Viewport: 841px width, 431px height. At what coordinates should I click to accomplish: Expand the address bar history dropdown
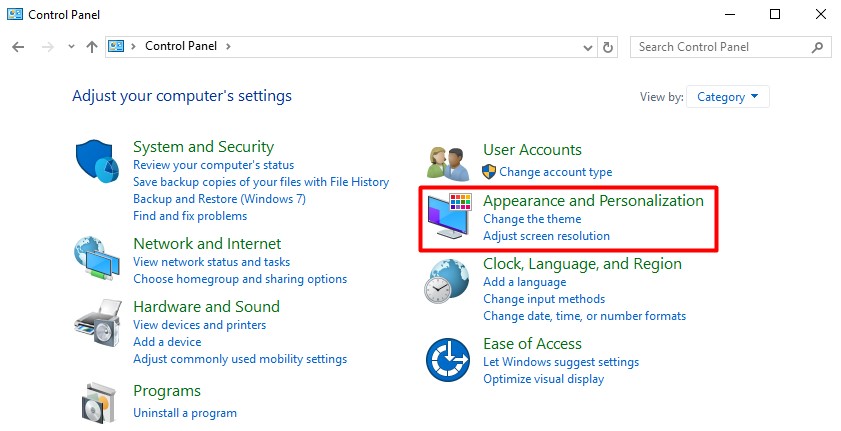[587, 47]
